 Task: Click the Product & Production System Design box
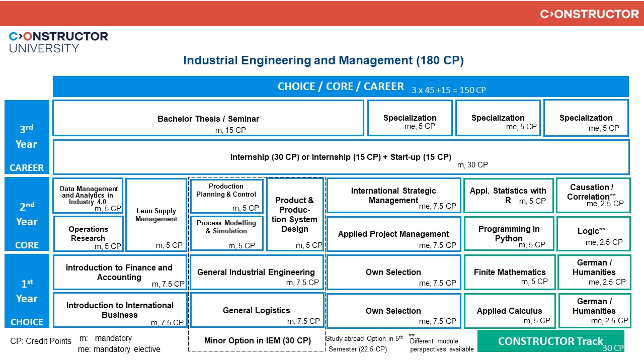point(295,213)
